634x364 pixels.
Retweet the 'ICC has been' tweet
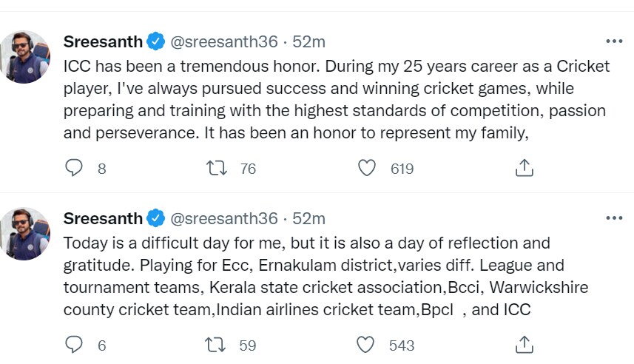tap(217, 168)
